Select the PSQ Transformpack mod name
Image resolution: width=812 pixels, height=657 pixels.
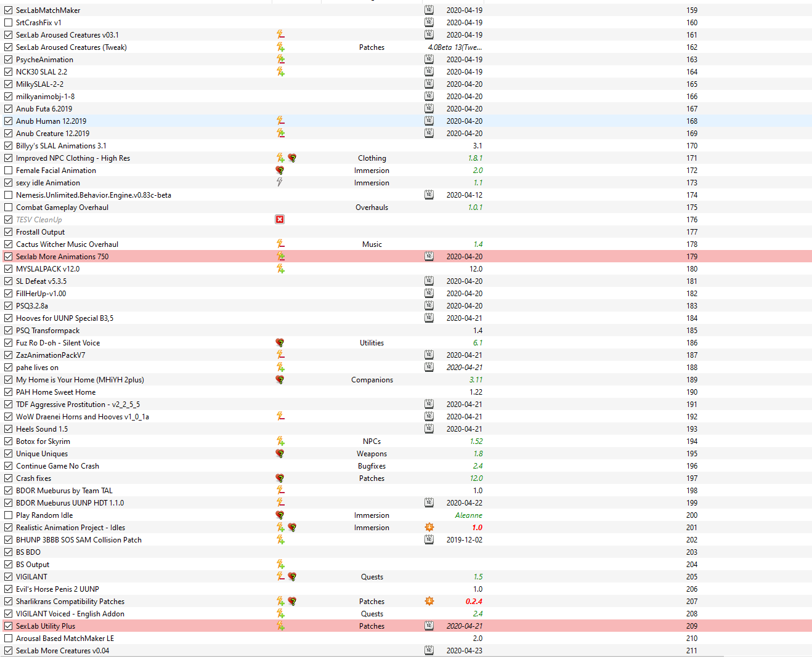(x=47, y=331)
